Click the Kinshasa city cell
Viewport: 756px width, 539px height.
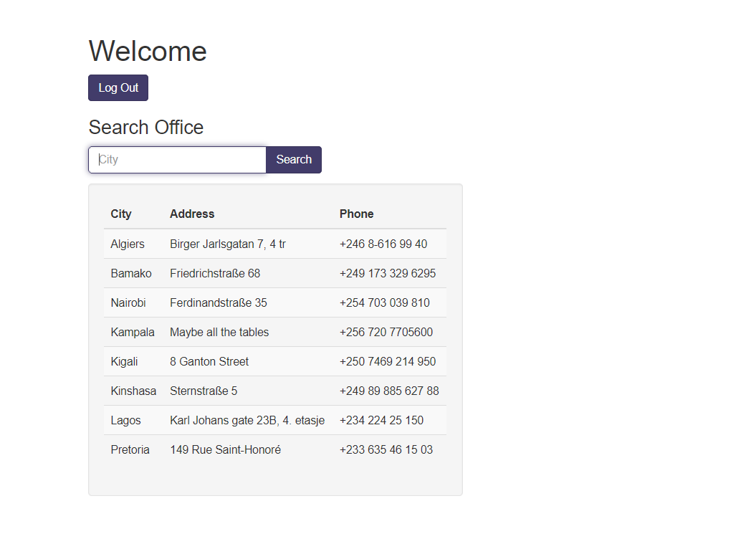pos(133,391)
